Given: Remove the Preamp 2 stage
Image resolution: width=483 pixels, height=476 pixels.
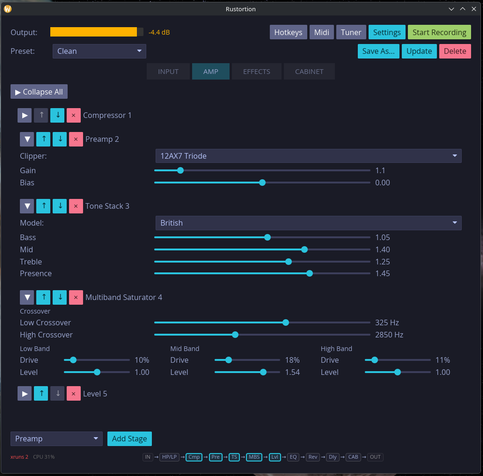Looking at the screenshot, I should tap(76, 139).
